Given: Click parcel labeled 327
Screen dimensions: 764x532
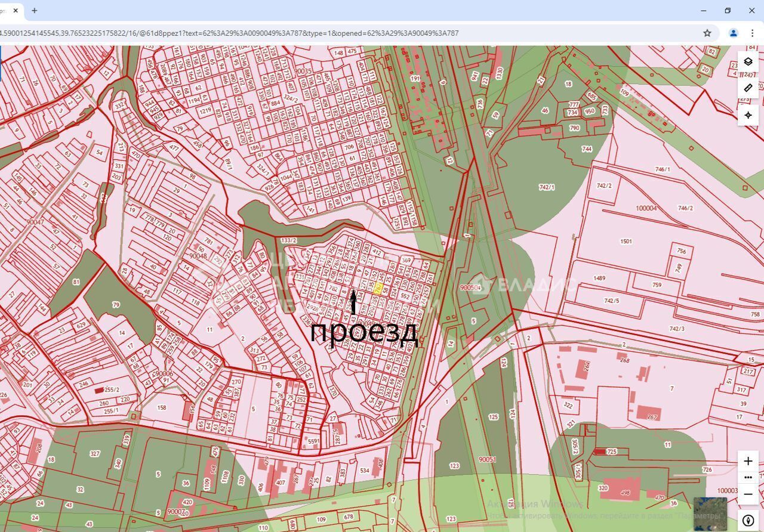Looking at the screenshot, I should (94, 454).
